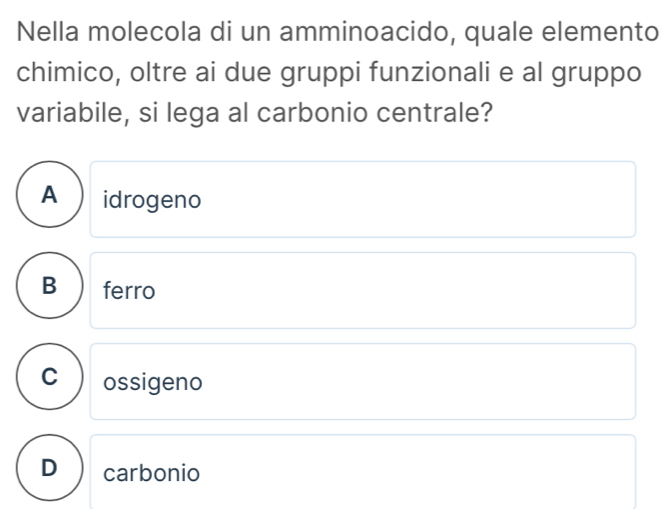Choose the answer text 'ossigeno'
669x509 pixels.
(x=153, y=383)
